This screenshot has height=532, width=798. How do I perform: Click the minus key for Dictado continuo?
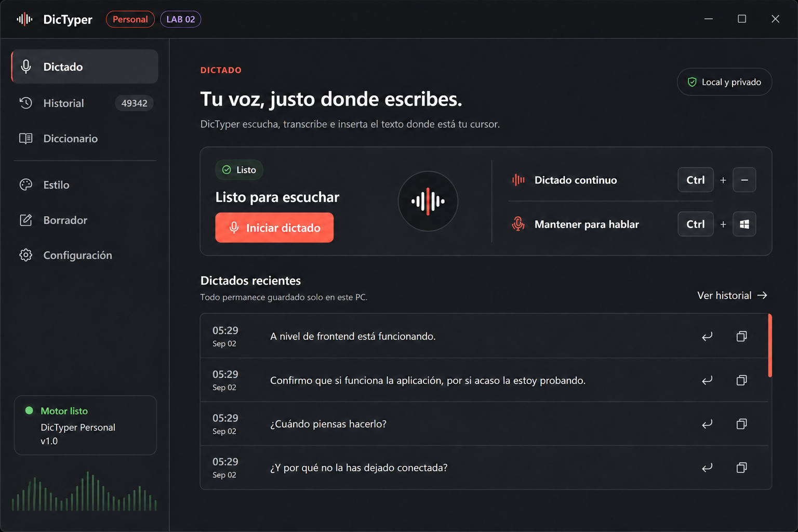point(744,180)
